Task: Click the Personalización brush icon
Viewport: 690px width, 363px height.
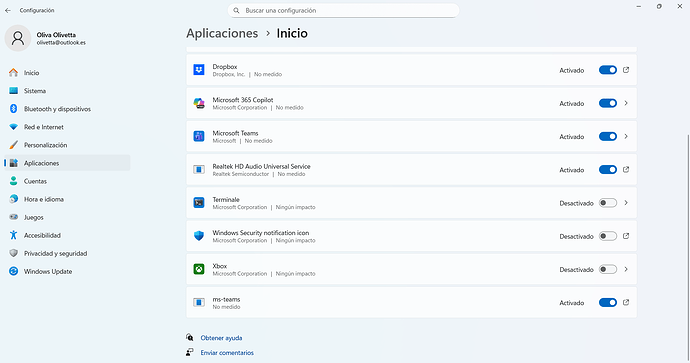Action: point(14,145)
